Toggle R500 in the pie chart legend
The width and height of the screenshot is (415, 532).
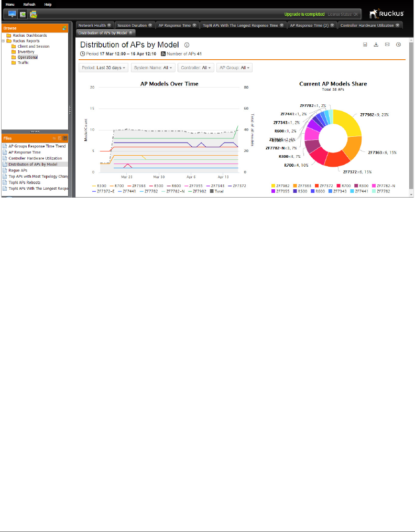coord(299,191)
